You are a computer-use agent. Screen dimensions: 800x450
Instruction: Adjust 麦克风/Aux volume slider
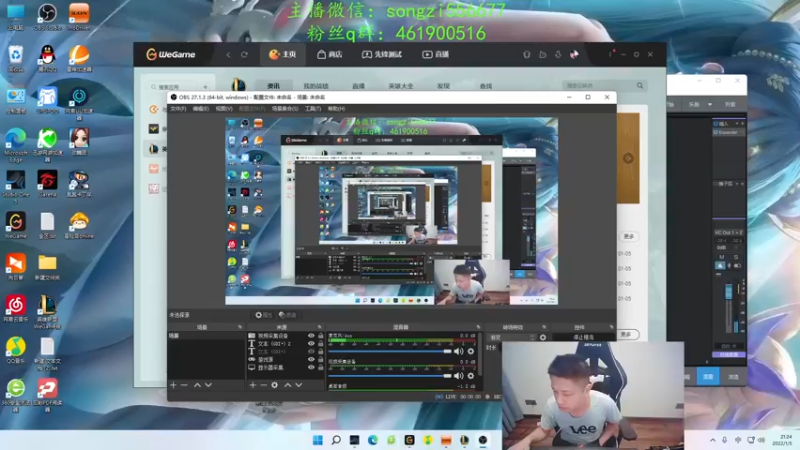click(x=390, y=351)
